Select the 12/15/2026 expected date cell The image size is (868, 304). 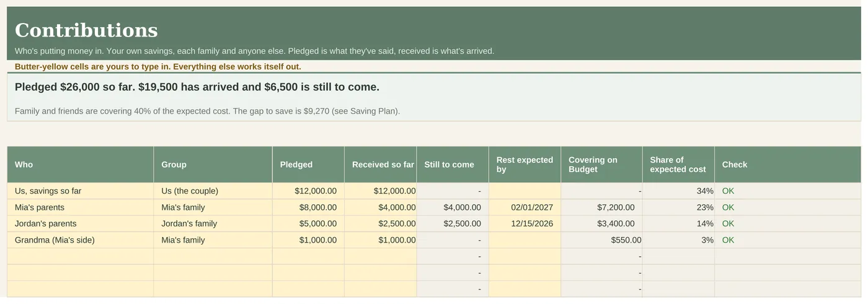525,223
